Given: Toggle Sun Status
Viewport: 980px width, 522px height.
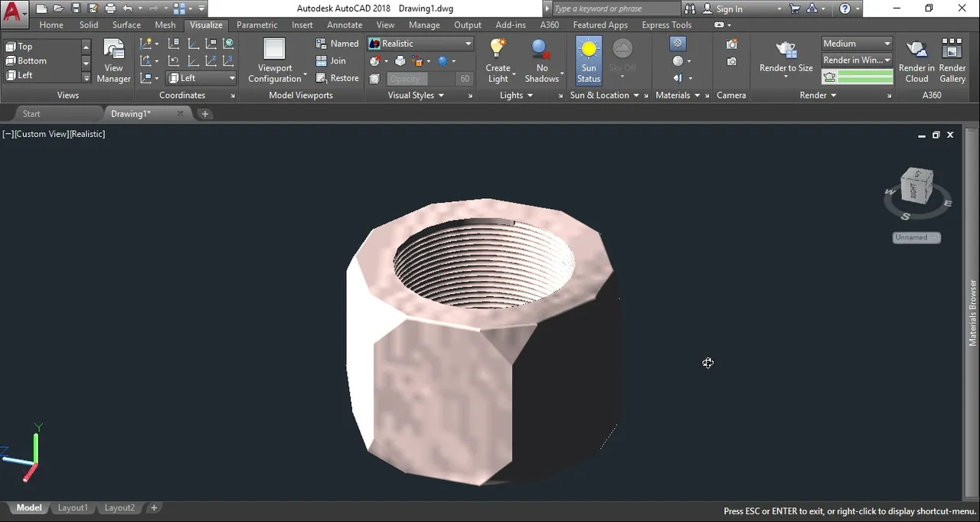Looking at the screenshot, I should point(589,60).
